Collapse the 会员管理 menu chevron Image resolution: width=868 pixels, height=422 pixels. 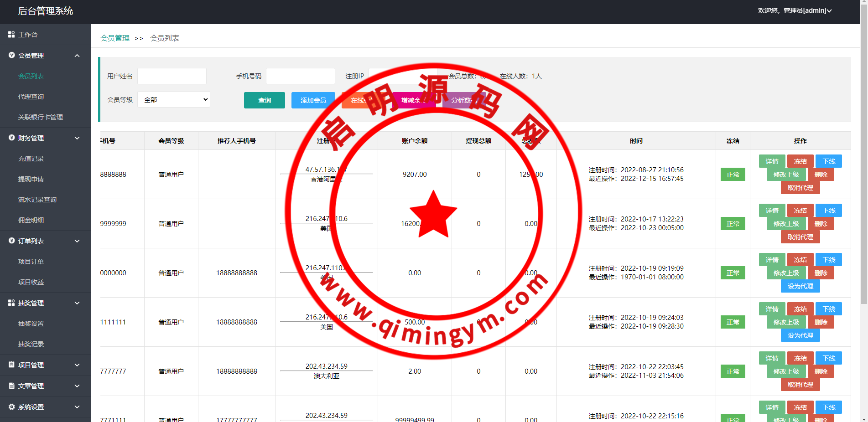coord(77,56)
